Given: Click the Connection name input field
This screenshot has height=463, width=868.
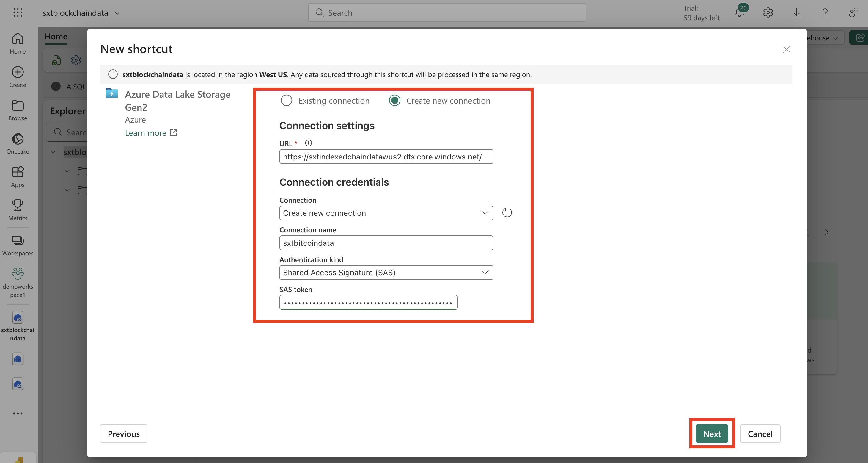Looking at the screenshot, I should tap(386, 243).
